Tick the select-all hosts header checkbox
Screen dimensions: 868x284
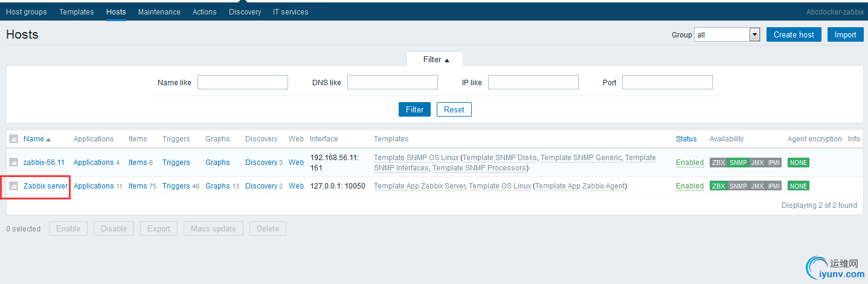(14, 139)
